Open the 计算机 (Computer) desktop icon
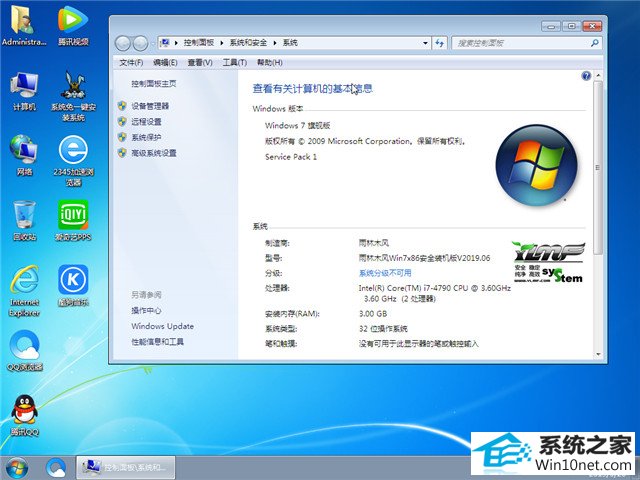Image resolution: width=640 pixels, height=480 pixels. 24,91
